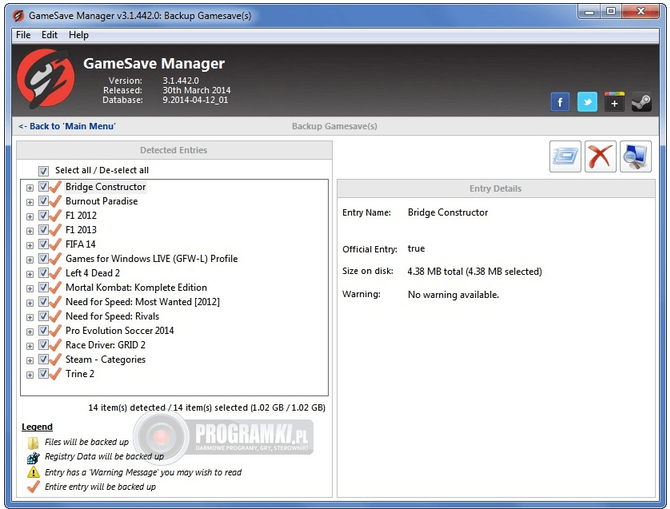Image resolution: width=670 pixels, height=509 pixels.
Task: Click the 'Files will be backed up' legend icon
Action: tap(33, 443)
